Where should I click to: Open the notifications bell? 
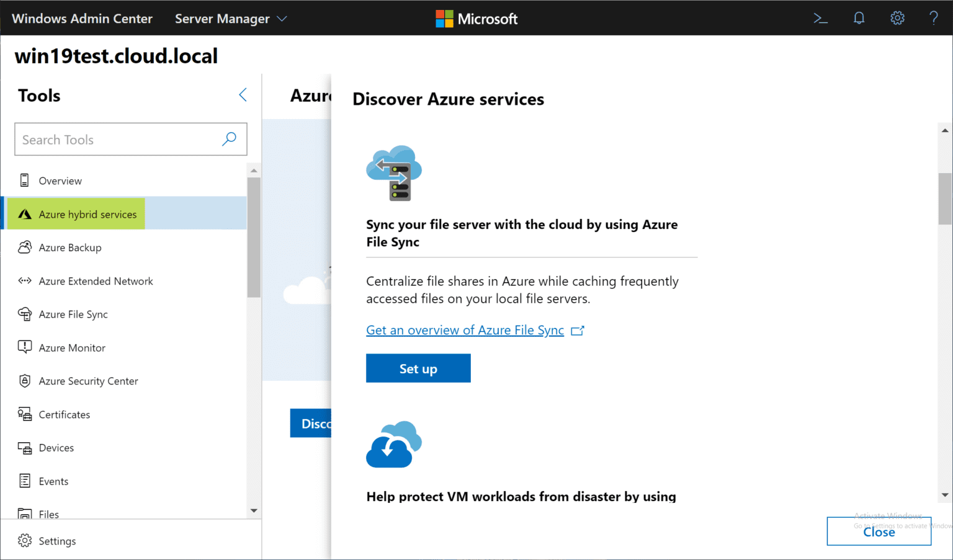(859, 18)
